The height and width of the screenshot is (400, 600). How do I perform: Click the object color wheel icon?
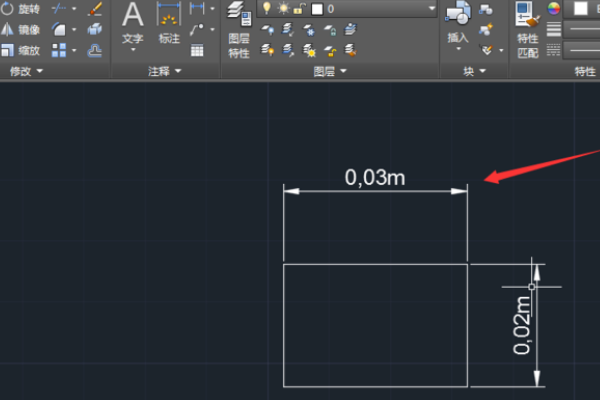pos(553,9)
